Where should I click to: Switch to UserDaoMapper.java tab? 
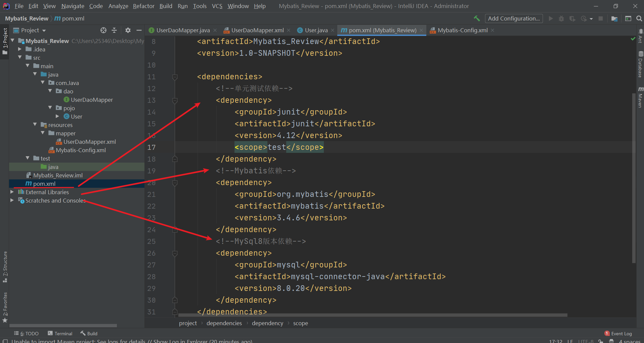[x=183, y=30]
